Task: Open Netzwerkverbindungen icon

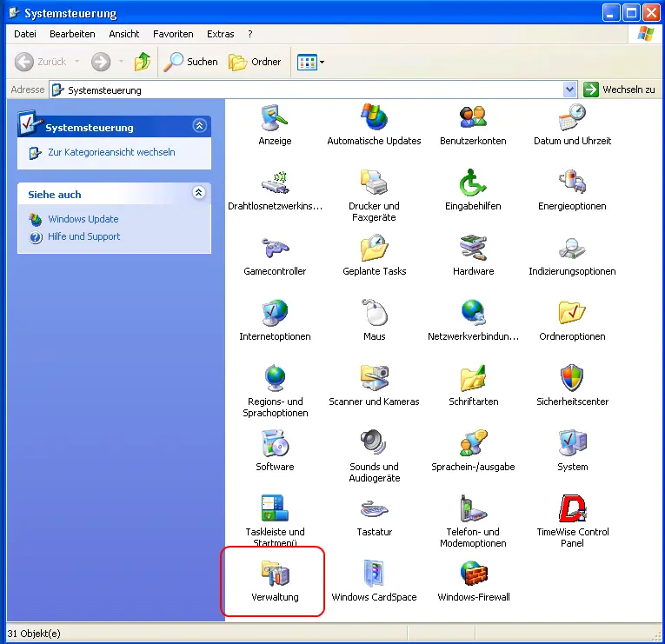Action: point(473,313)
